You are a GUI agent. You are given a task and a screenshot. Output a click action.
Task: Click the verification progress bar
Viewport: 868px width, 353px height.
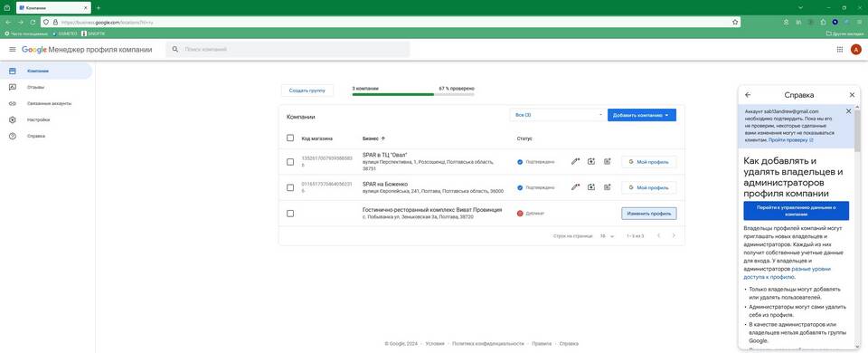click(413, 95)
